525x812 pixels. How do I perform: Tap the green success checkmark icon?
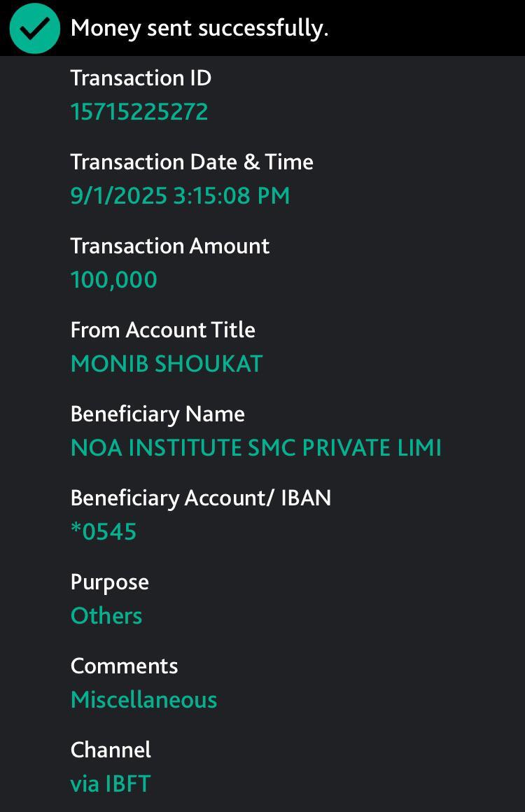34,28
